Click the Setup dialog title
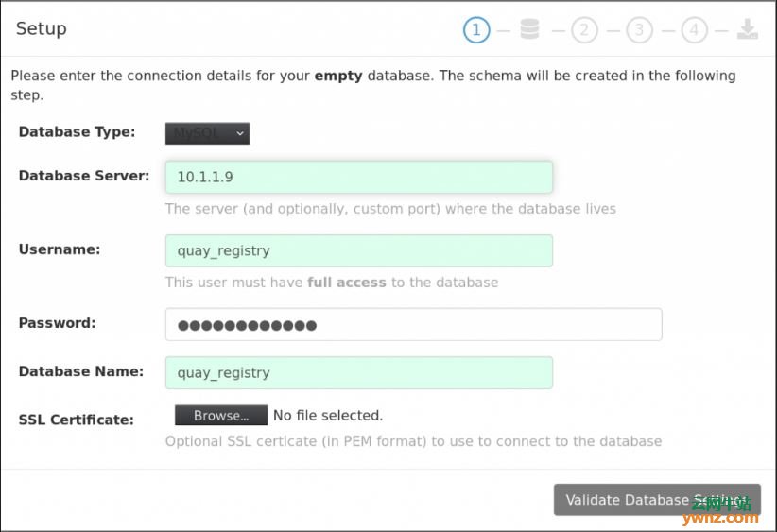 point(42,28)
